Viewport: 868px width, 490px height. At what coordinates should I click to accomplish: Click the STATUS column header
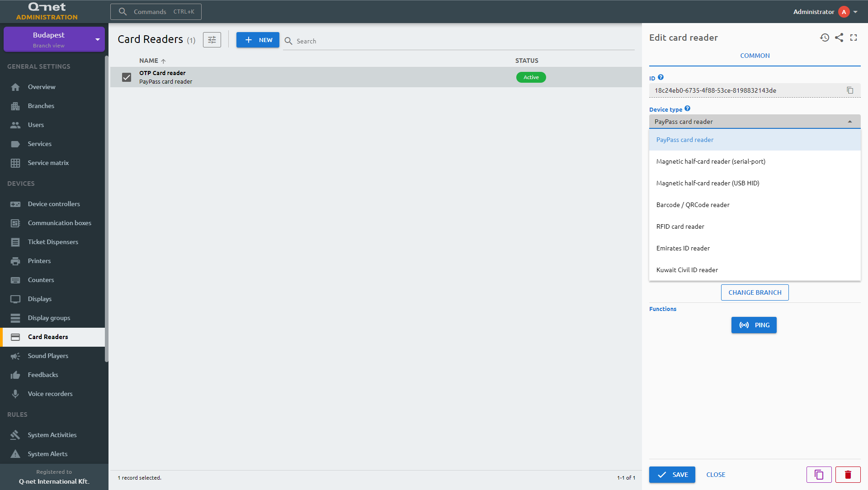pos(527,61)
